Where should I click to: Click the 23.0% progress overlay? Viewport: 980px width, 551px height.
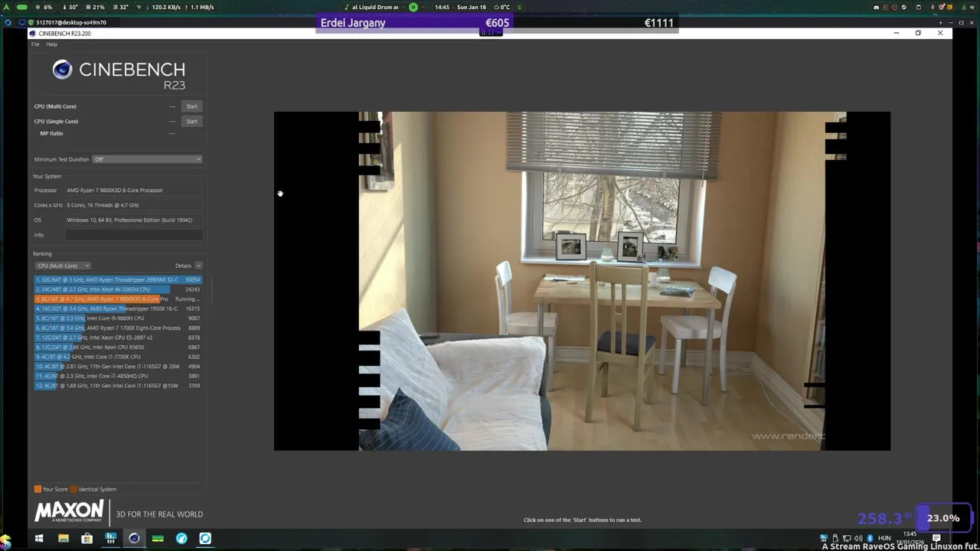click(943, 519)
